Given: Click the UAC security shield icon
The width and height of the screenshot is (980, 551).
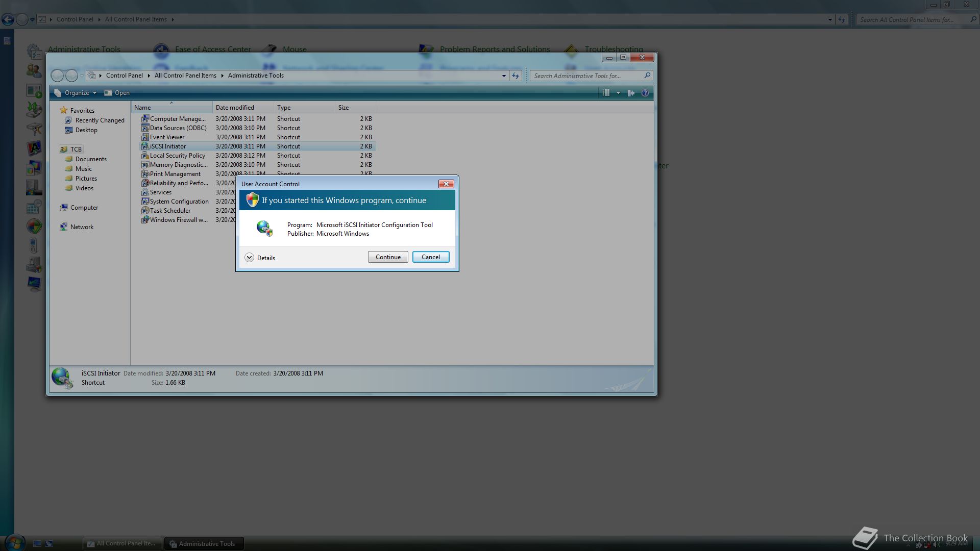Looking at the screenshot, I should point(252,200).
